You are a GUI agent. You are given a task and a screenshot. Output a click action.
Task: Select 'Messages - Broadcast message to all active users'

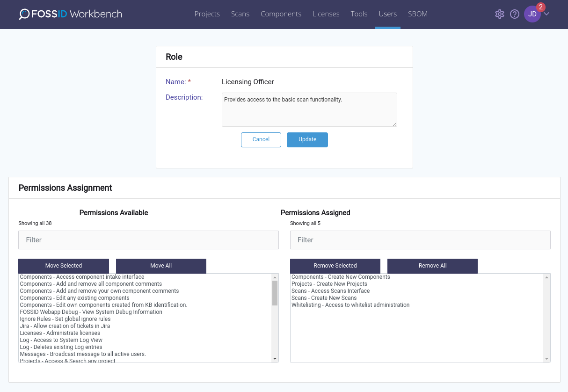[x=145, y=354]
